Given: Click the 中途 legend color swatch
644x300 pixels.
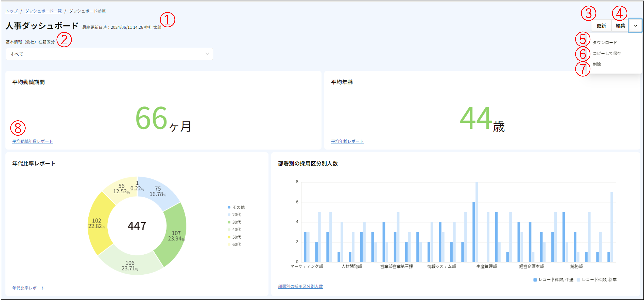Looking at the screenshot, I should point(535,280).
